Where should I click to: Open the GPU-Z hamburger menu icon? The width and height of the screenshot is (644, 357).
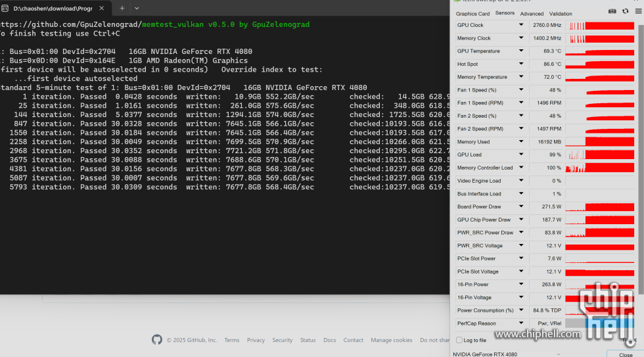click(x=638, y=11)
